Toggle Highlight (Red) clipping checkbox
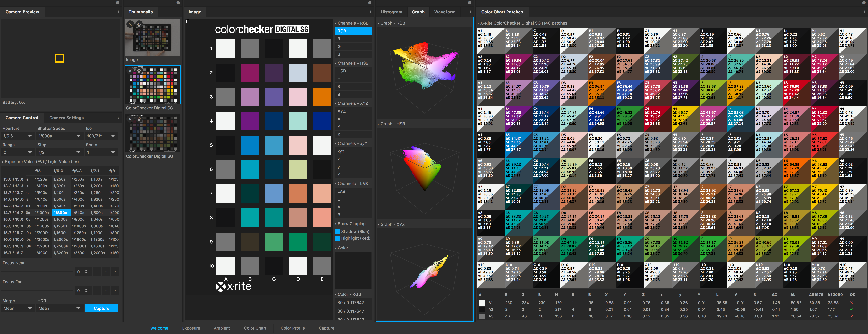 tap(337, 238)
